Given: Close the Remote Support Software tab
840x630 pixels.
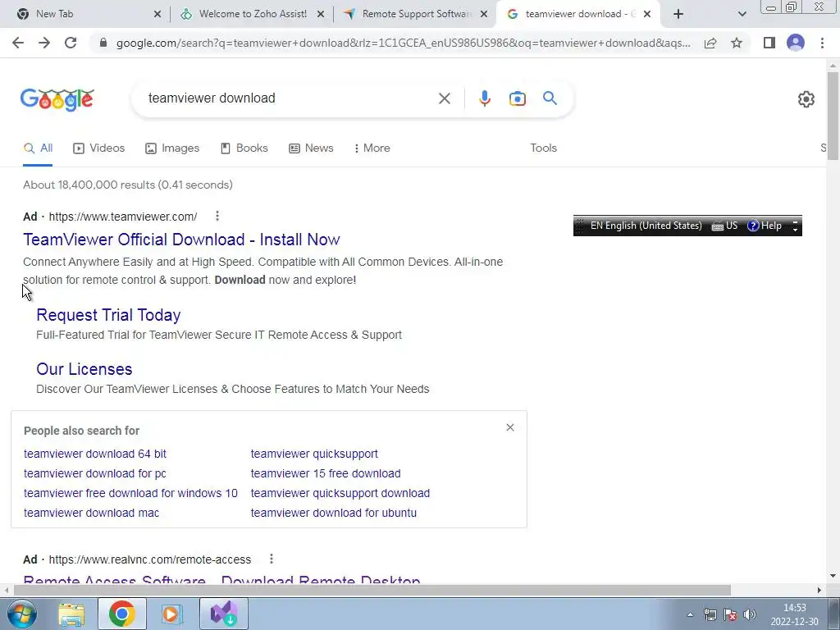Looking at the screenshot, I should 484,15.
